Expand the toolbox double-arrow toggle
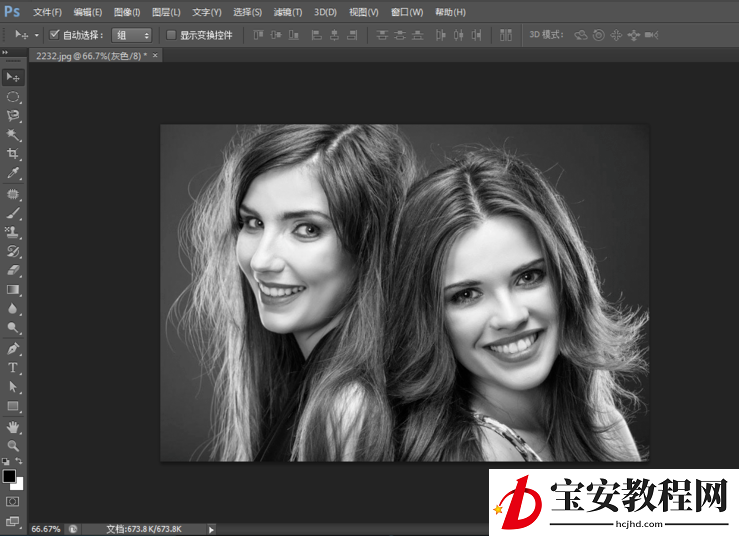739x536 pixels. coord(5,52)
